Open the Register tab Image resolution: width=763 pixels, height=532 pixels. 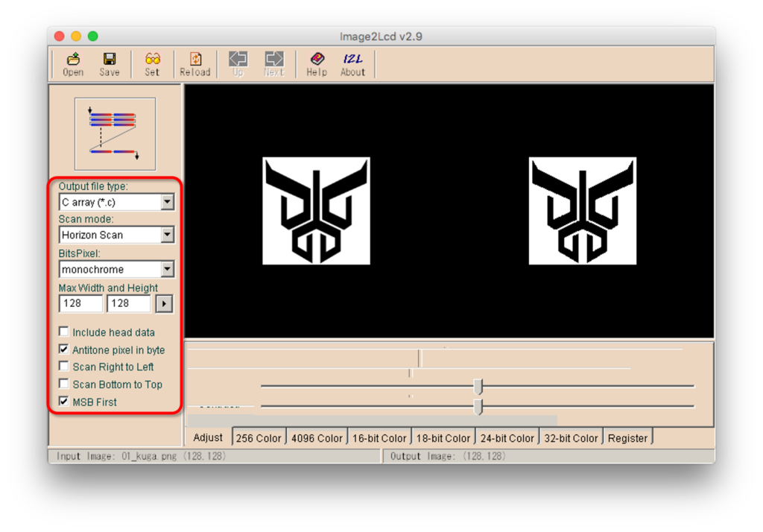click(627, 438)
